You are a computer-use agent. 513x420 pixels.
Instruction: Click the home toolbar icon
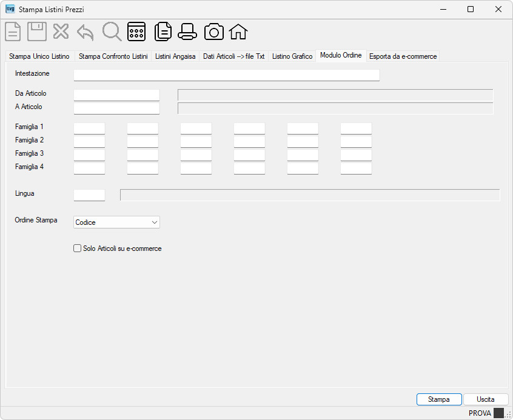click(238, 32)
